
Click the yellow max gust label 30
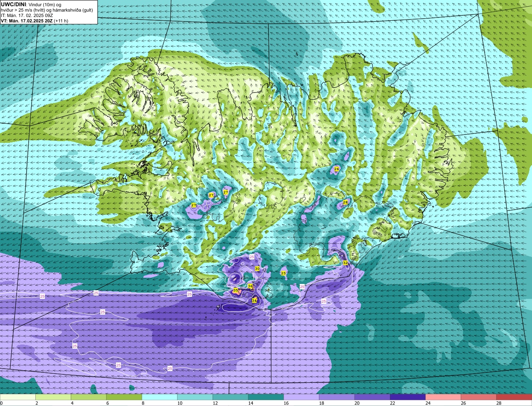click(257, 269)
